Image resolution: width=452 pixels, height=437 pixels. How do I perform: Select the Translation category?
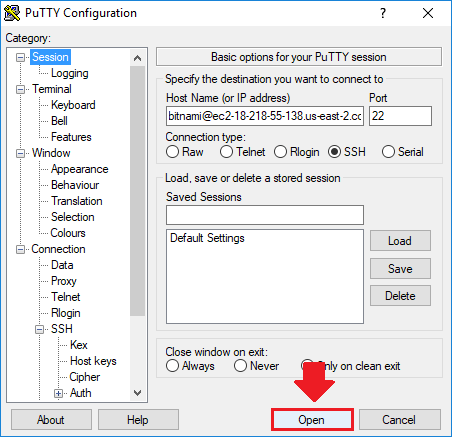coord(77,201)
